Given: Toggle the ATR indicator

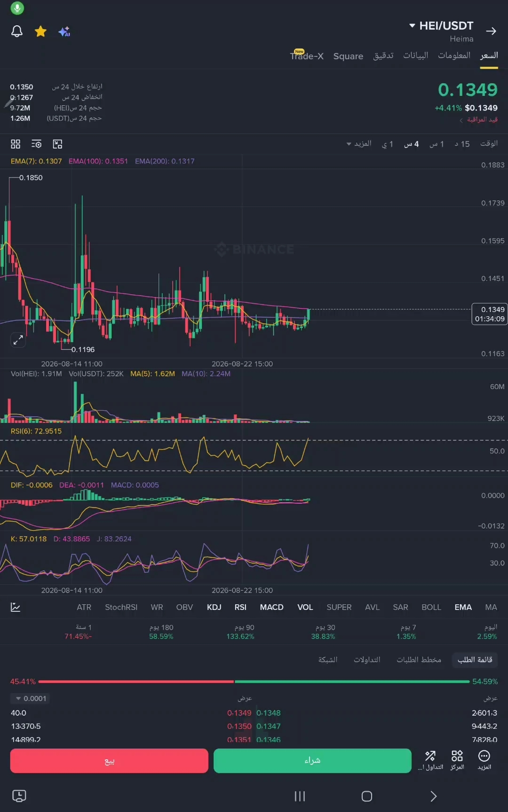Looking at the screenshot, I should (x=84, y=607).
